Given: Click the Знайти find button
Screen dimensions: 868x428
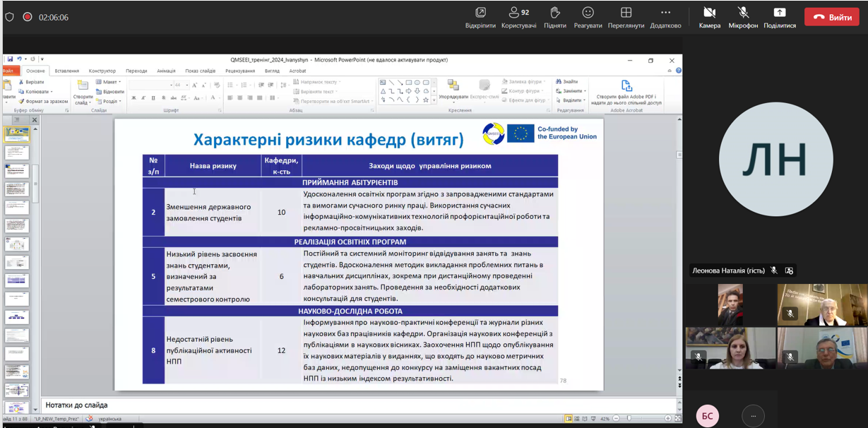Looking at the screenshot, I should click(569, 82).
